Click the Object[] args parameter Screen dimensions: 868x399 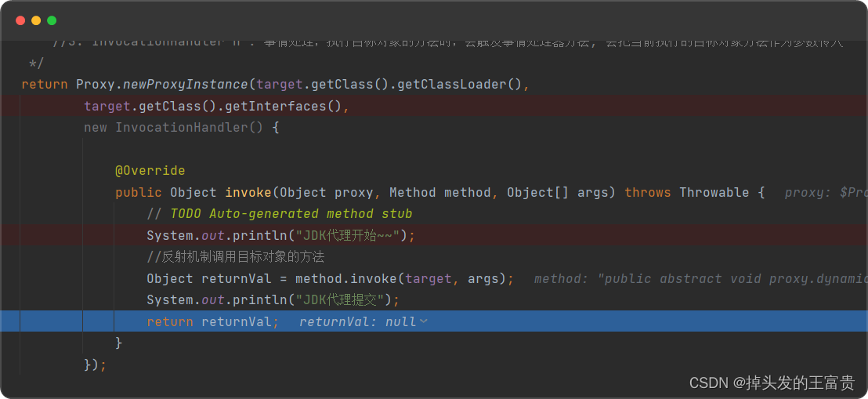pyautogui.click(x=558, y=192)
